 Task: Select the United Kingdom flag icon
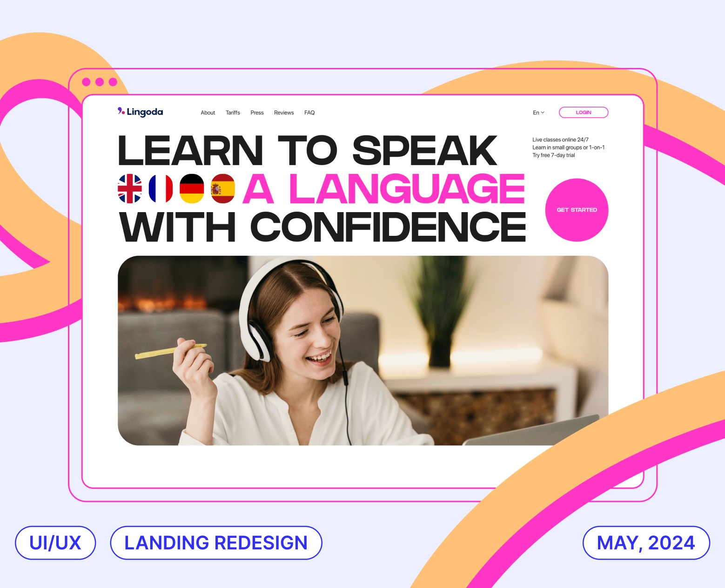click(130, 188)
